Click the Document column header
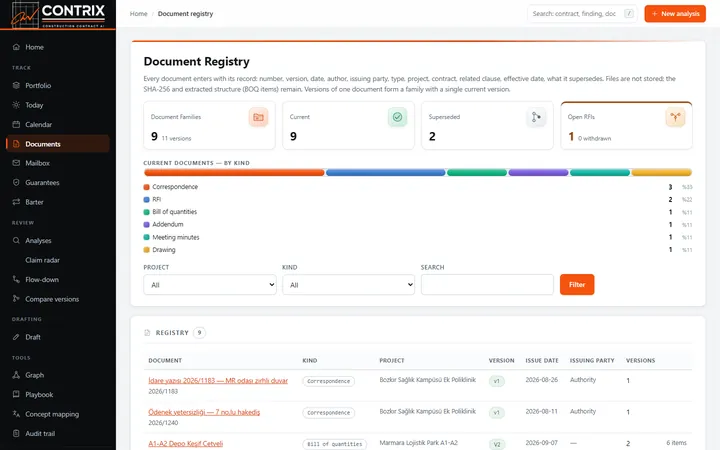Screen dimensions: 720x450 click(x=165, y=360)
